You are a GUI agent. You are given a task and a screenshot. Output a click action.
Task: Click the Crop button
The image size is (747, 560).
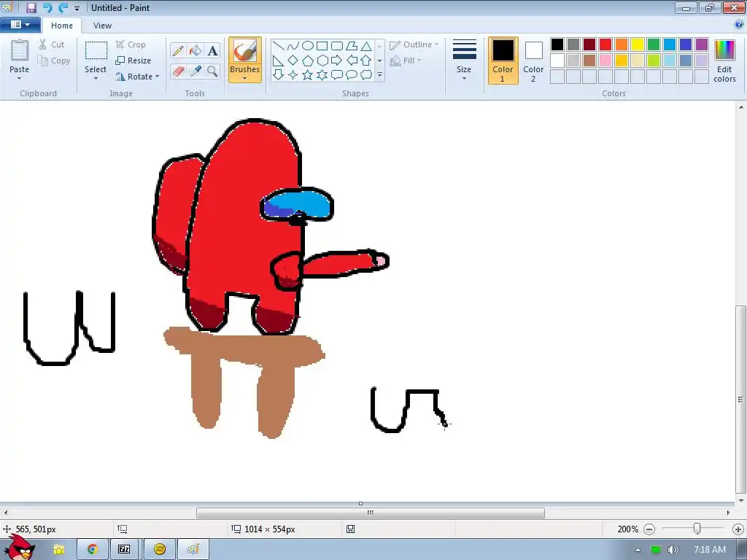[131, 44]
